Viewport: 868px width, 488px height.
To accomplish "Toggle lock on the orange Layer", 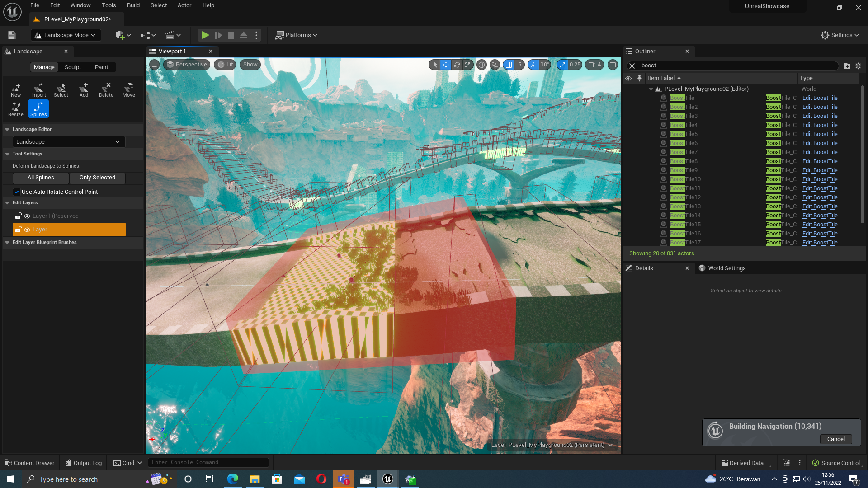I will [18, 230].
